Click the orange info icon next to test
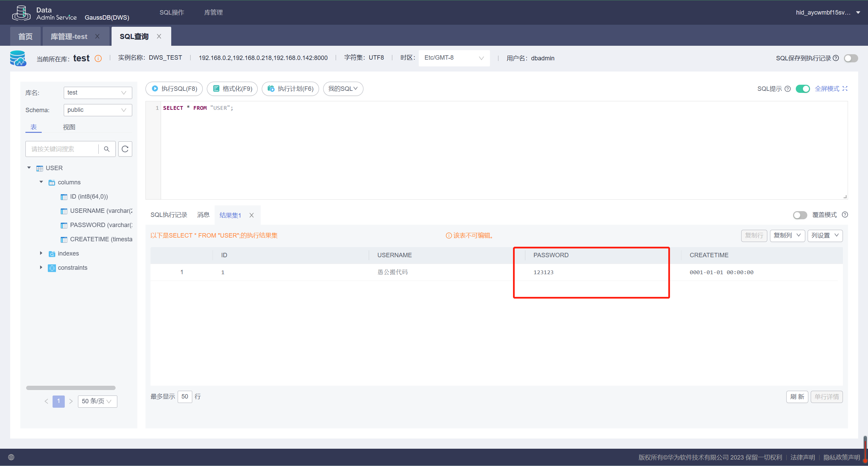The height and width of the screenshot is (466, 868). [98, 58]
